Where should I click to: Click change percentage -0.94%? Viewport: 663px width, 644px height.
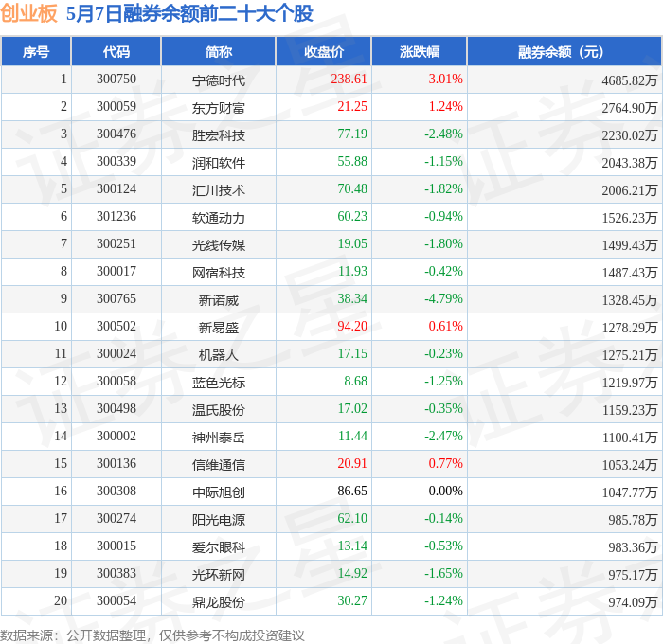click(443, 217)
